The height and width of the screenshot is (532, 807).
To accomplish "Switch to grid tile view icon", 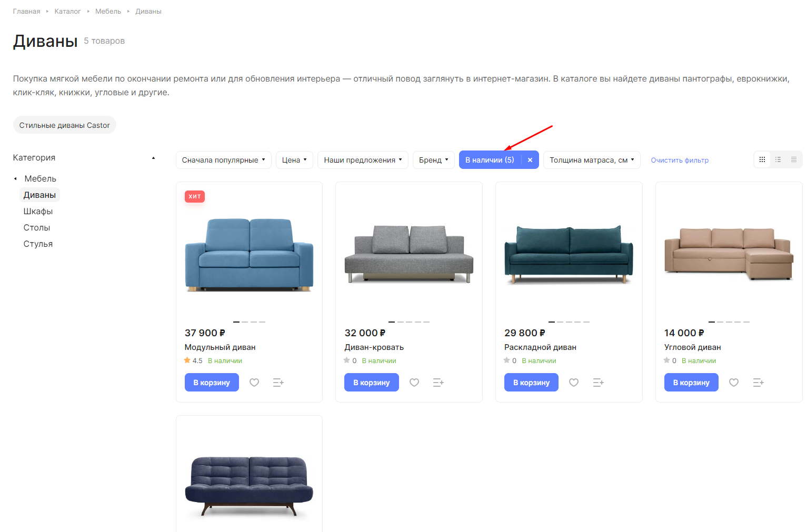I will click(x=762, y=159).
